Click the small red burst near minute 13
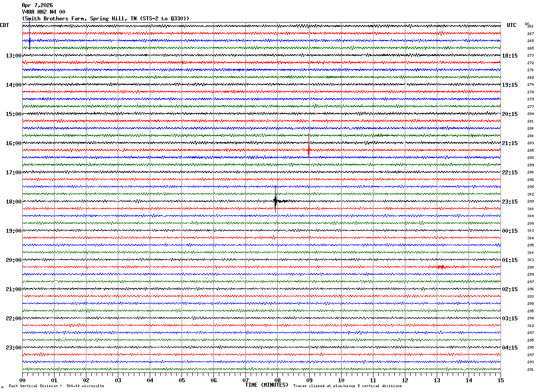Image resolution: width=536 pixels, height=392 pixels. (x=441, y=267)
